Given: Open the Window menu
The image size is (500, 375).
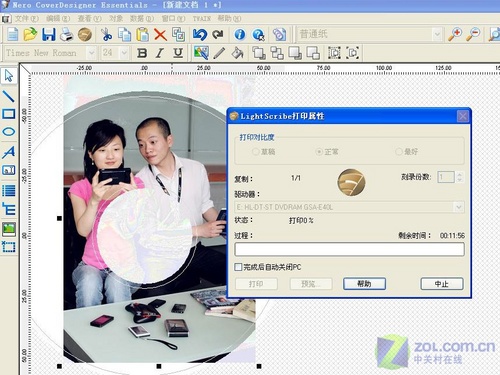Looking at the screenshot, I should (173, 19).
